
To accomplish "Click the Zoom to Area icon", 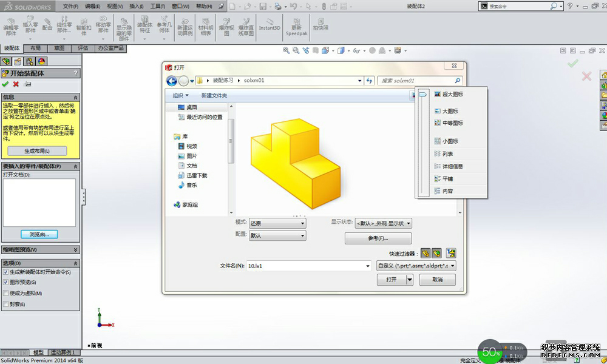I will pyautogui.click(x=296, y=50).
